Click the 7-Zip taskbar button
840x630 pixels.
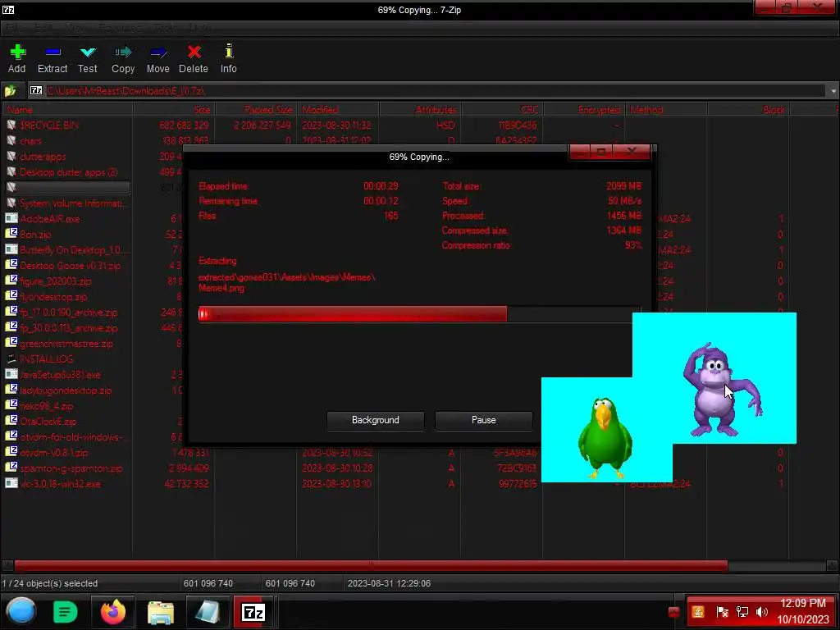pos(253,612)
